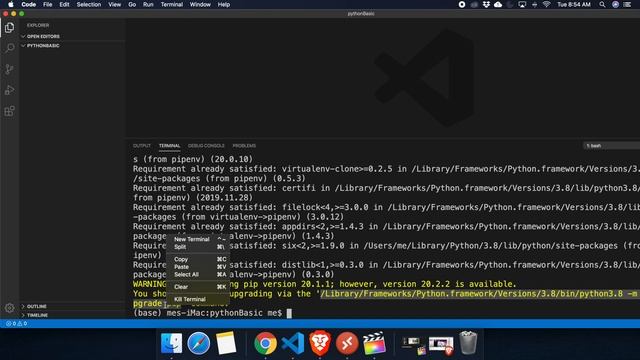The width and height of the screenshot is (640, 360).
Task: Open the Trash in the dock
Action: 468,343
